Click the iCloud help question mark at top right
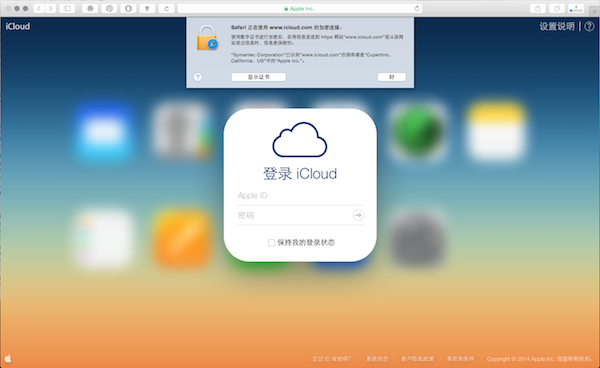This screenshot has width=600, height=368. (589, 26)
